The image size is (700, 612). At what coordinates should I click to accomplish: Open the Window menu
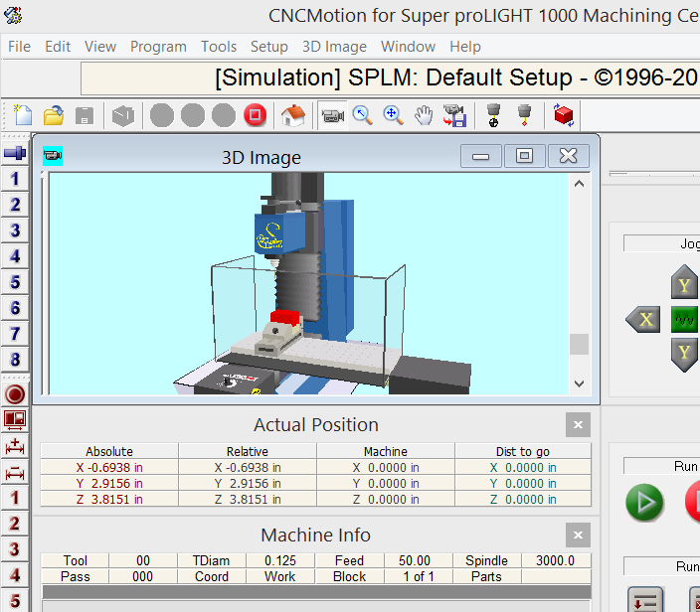click(x=408, y=47)
